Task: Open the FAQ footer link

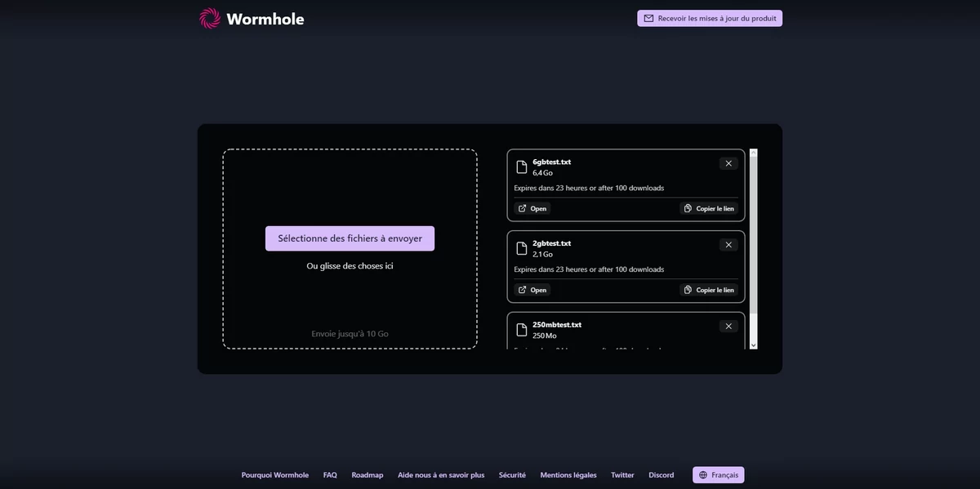Action: 330,475
